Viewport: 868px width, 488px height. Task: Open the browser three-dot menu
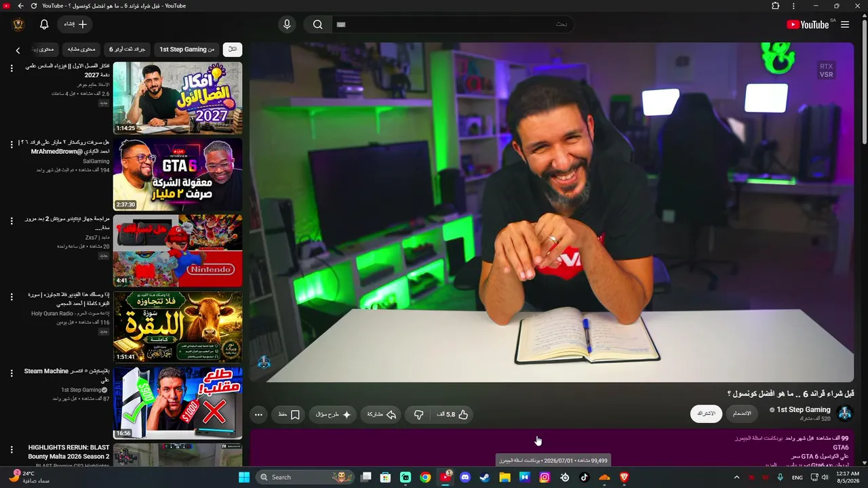click(793, 6)
